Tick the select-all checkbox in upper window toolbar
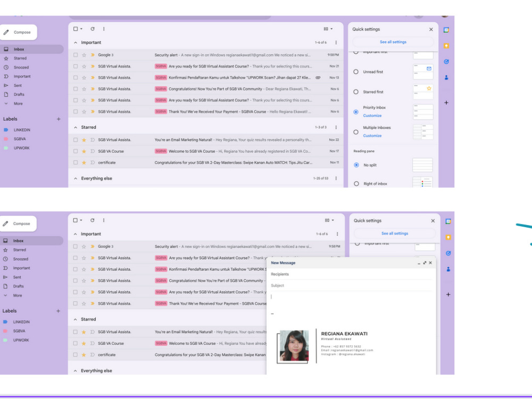Viewport: 532px width, 399px height. [76, 29]
